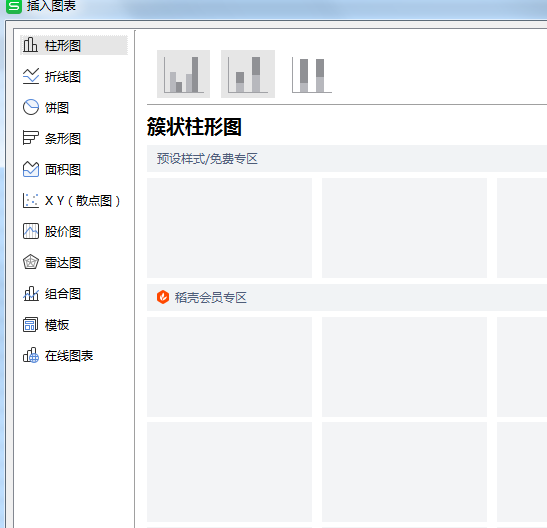Select the clustered column chart subtype icon
Screen dimensions: 547x528
click(183, 74)
